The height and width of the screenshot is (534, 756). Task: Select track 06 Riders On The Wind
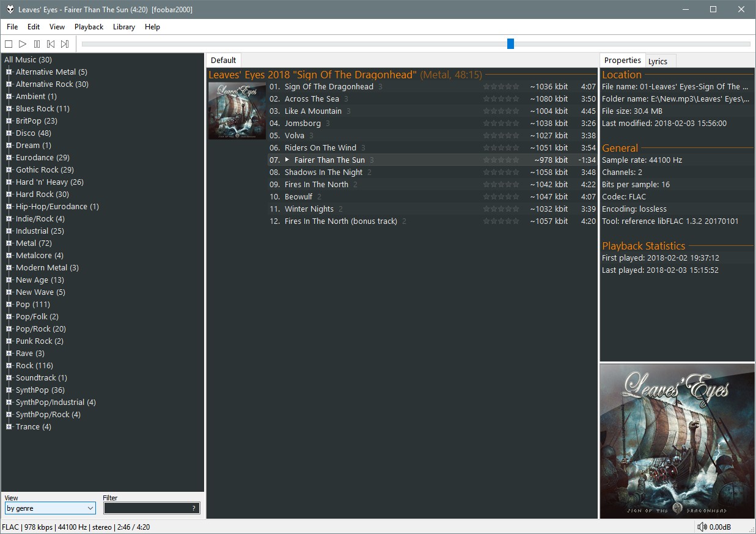432,148
